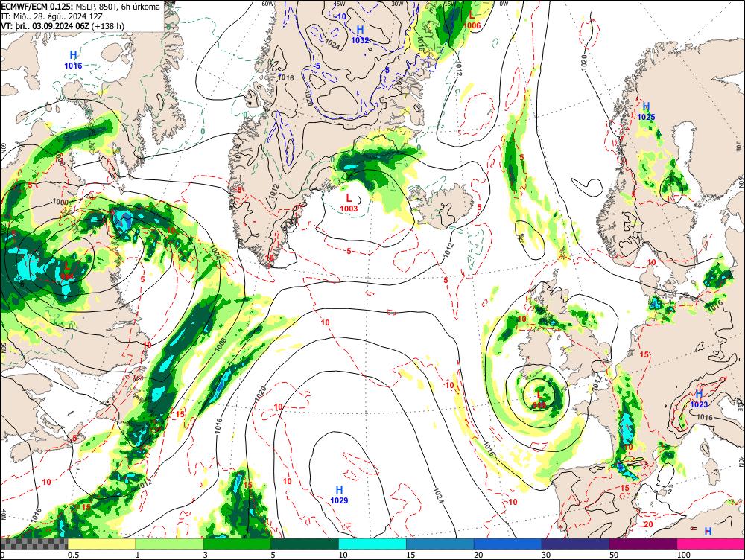745x560 pixels.
Task: Click the royal blue 20–30 legend swatch
Action: (x=508, y=544)
